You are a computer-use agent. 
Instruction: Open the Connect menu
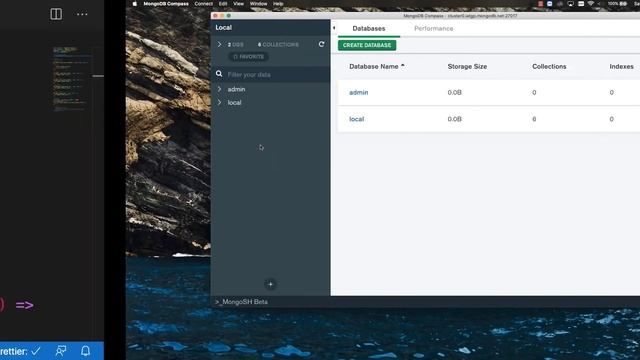(203, 4)
